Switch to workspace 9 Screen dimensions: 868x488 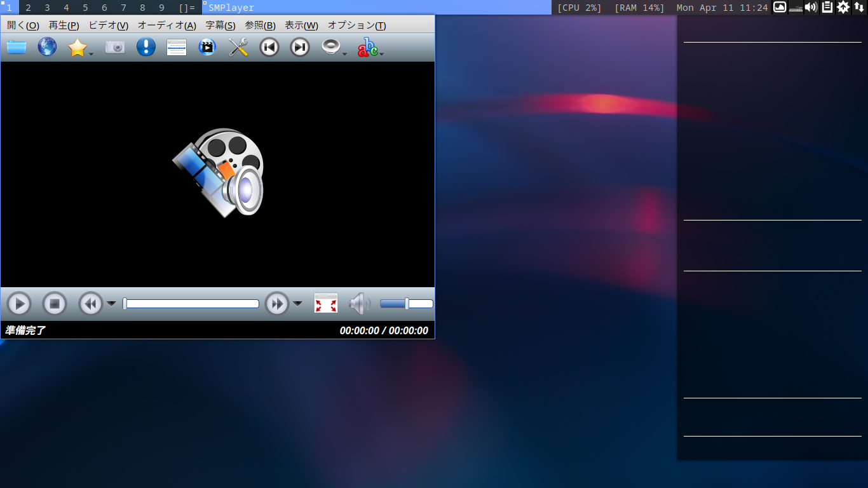[x=162, y=8]
